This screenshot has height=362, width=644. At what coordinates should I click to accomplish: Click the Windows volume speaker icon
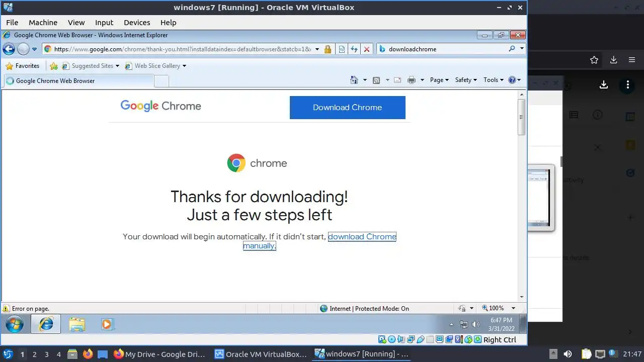point(475,325)
